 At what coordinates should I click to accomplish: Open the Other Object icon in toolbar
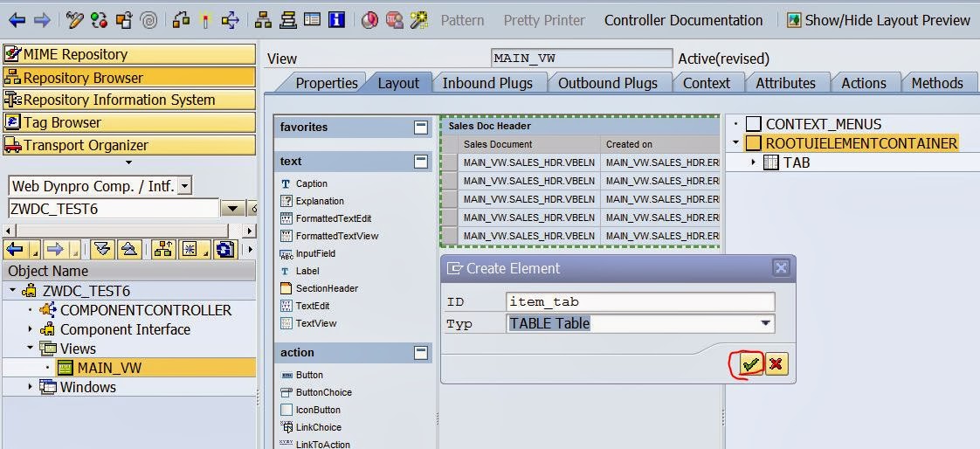point(124,21)
